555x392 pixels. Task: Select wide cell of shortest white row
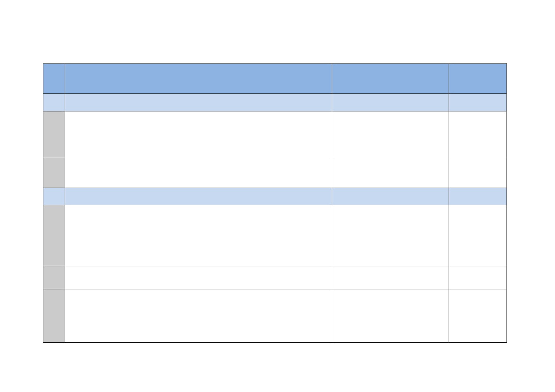tap(198, 277)
